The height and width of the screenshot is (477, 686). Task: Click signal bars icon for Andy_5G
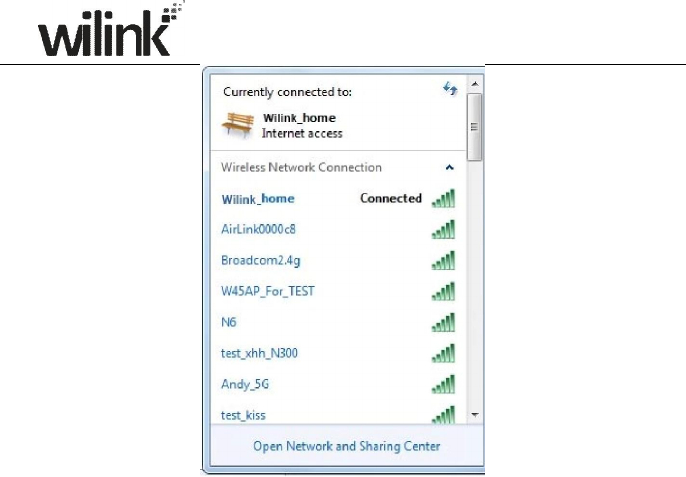pyautogui.click(x=443, y=385)
